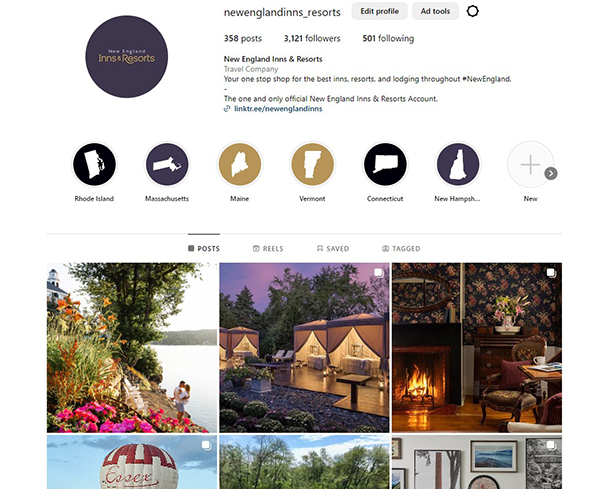Viewport: 600px width, 489px height.
Task: Switch to the Tagged tab
Action: 401,249
